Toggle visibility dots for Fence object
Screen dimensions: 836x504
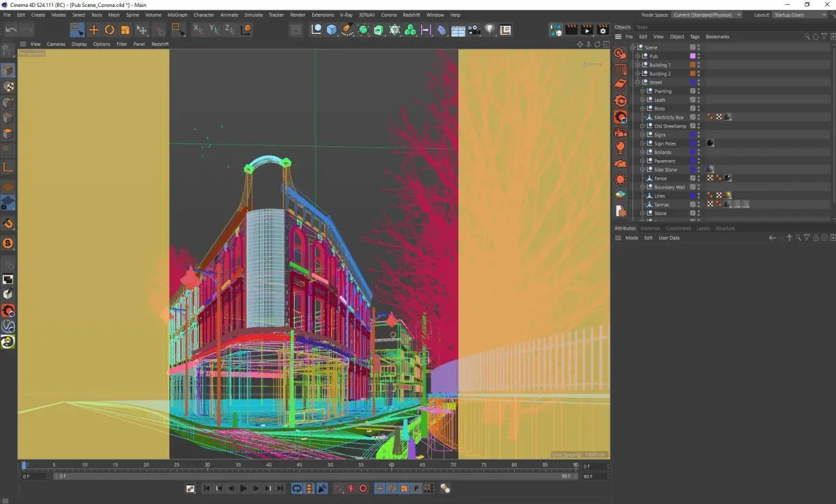coord(699,178)
